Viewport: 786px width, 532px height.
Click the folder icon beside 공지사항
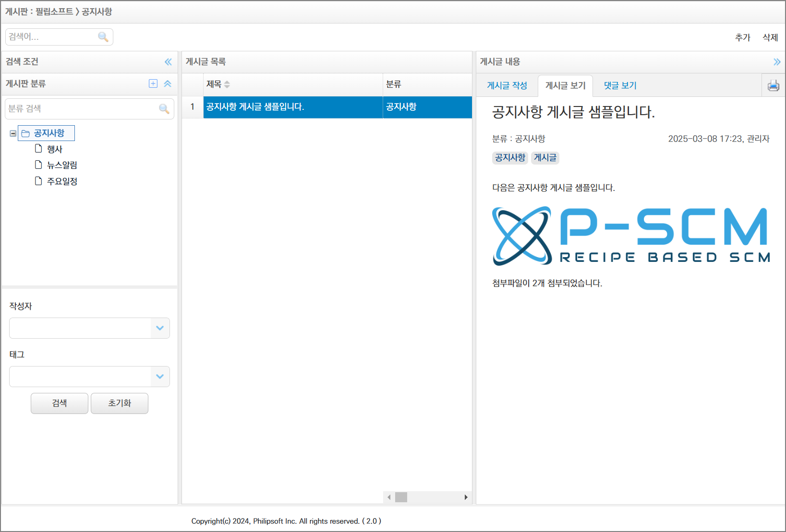25,133
